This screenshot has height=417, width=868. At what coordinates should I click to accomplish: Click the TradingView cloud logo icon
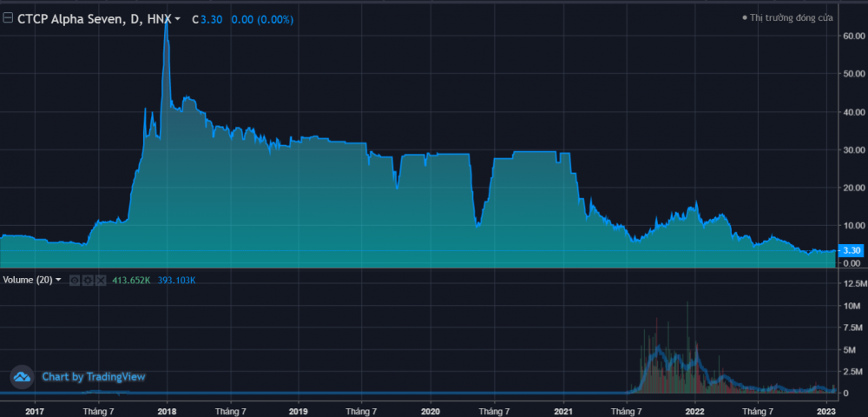click(x=22, y=377)
